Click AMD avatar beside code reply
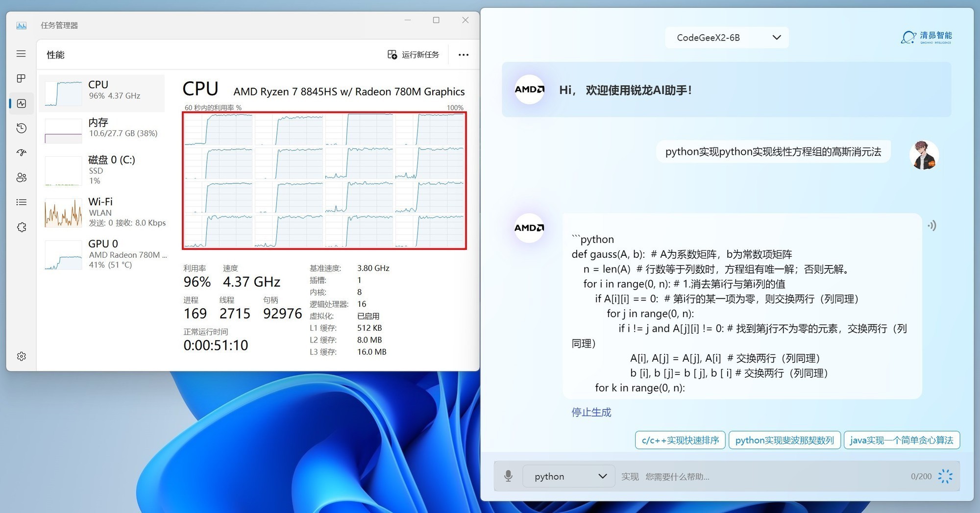This screenshot has height=513, width=980. pos(529,228)
